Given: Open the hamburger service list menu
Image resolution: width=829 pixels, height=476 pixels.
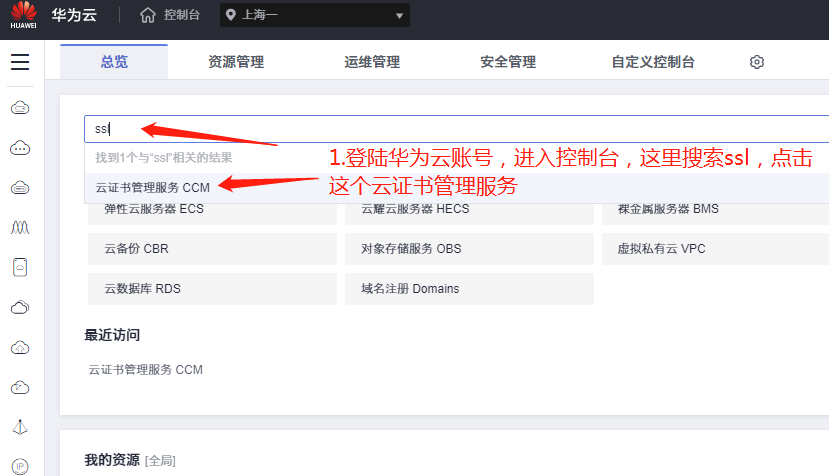Looking at the screenshot, I should 20,62.
